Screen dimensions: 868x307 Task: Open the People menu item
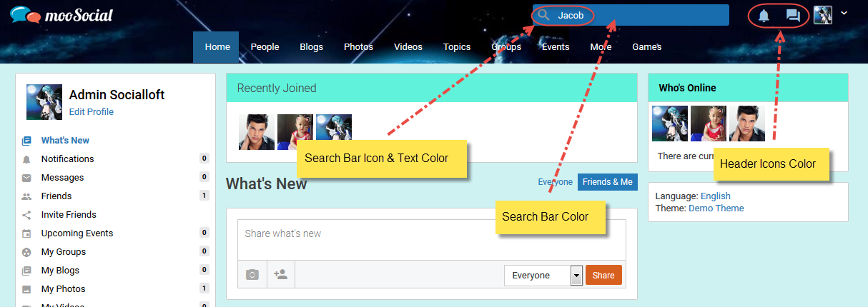[x=265, y=47]
